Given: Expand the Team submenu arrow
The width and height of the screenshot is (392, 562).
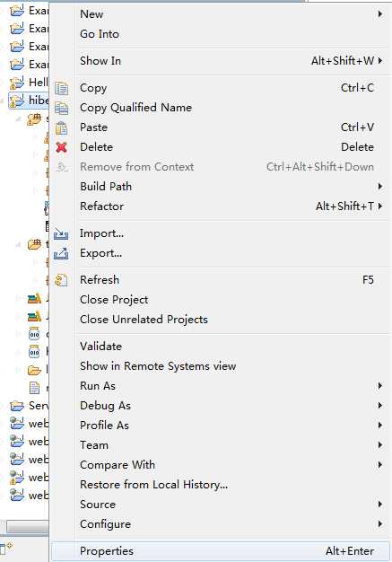Looking at the screenshot, I should pos(379,444).
